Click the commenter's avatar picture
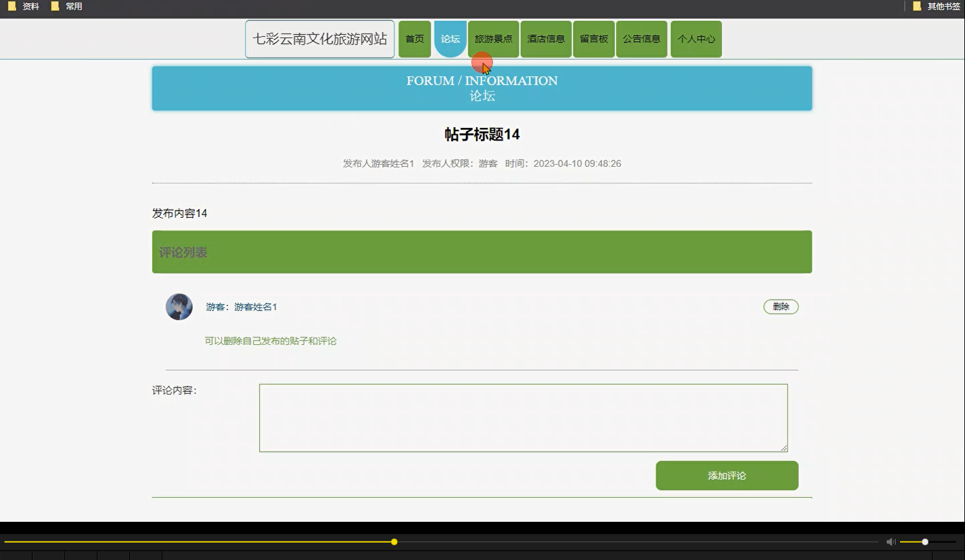 [x=179, y=306]
